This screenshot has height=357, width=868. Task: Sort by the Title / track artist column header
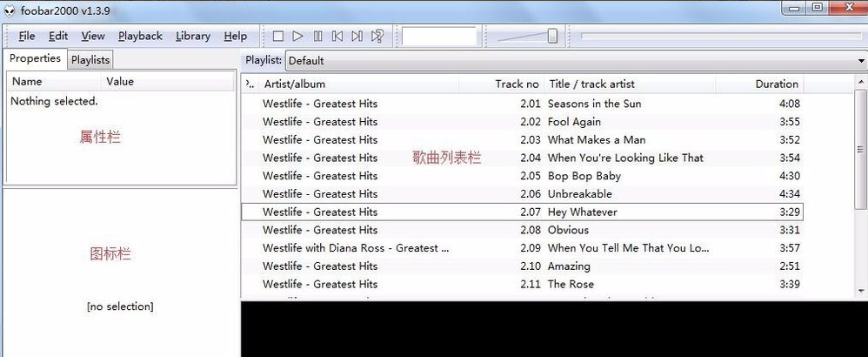click(630, 84)
